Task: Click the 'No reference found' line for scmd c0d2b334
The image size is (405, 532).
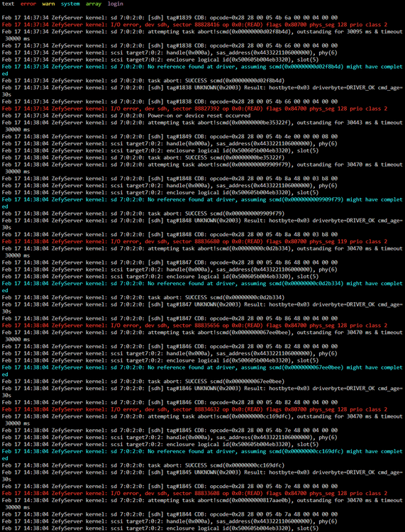Action: point(202,287)
